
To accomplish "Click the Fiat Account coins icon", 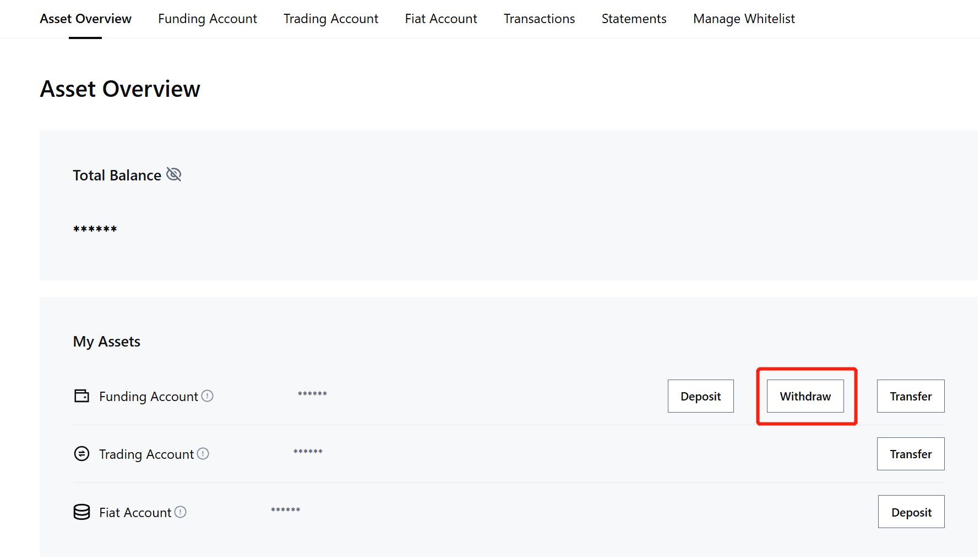I will point(81,512).
